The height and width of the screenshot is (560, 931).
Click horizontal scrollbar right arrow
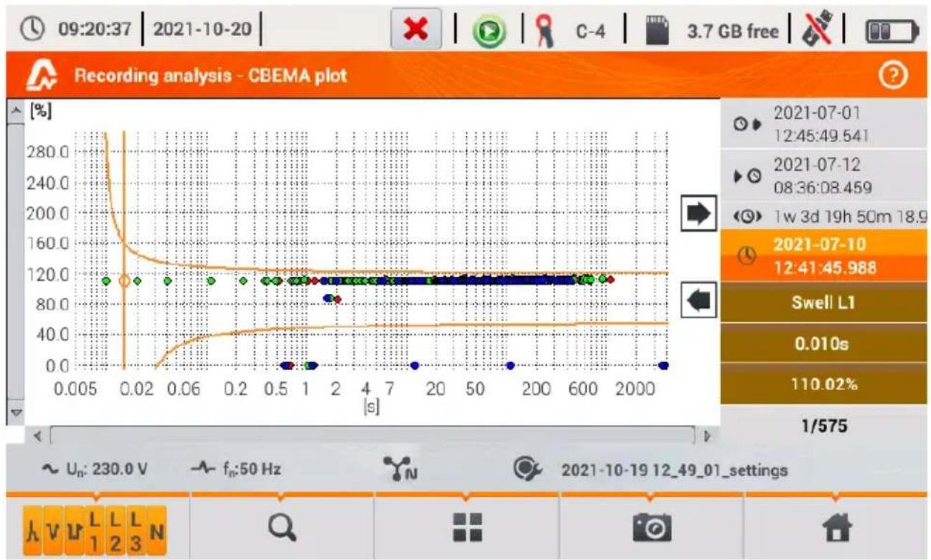pos(707,435)
